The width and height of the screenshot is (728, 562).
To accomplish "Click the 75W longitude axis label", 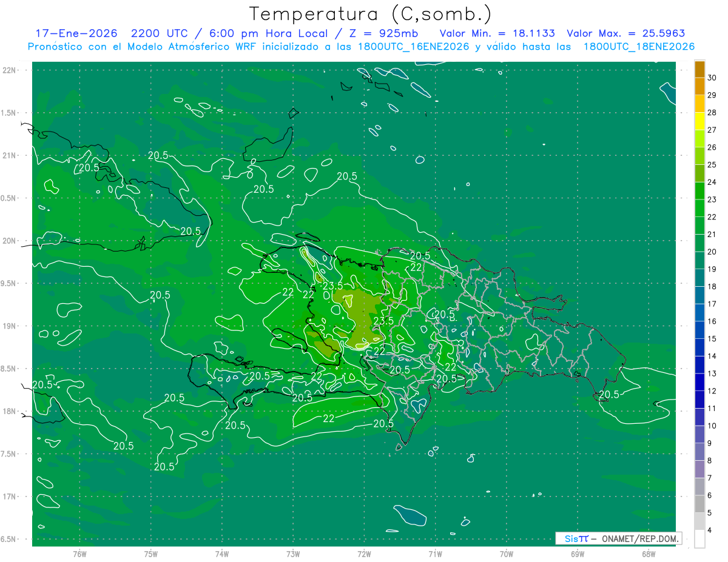I will click(150, 554).
